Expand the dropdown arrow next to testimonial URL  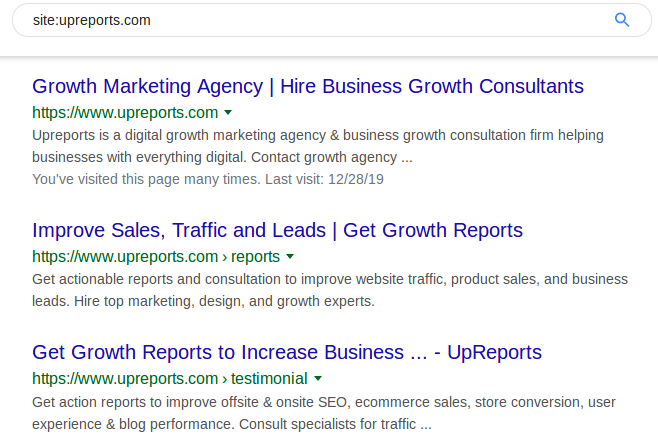coord(318,379)
